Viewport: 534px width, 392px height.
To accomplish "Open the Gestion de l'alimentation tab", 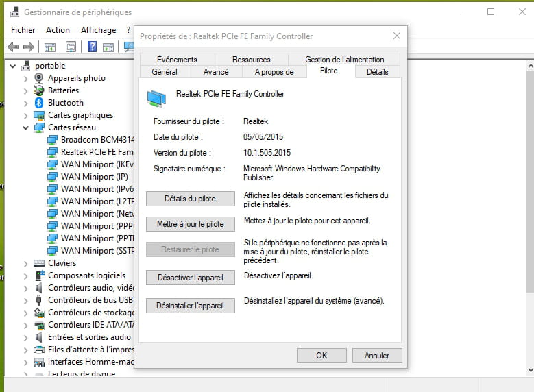I will coord(344,60).
